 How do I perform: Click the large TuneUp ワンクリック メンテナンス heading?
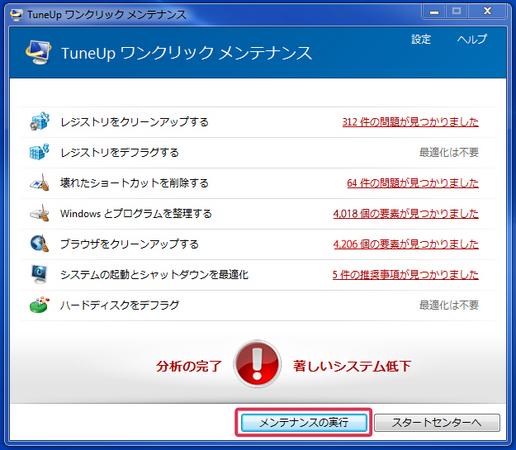click(x=187, y=53)
